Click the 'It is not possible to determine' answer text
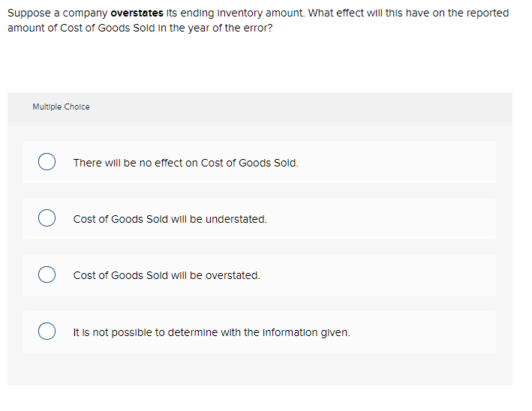Image resolution: width=532 pixels, height=411 pixels. point(211,331)
